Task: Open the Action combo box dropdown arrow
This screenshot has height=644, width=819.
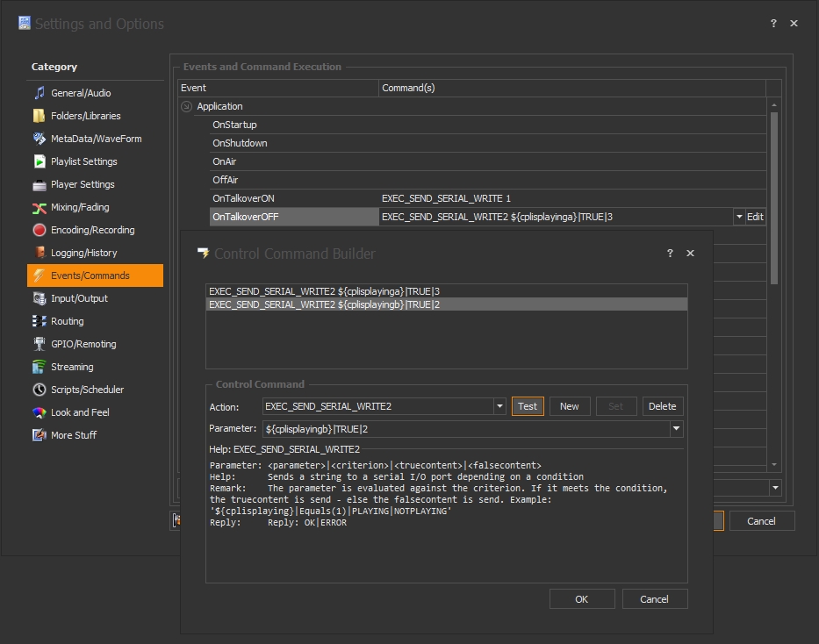Action: pyautogui.click(x=499, y=406)
